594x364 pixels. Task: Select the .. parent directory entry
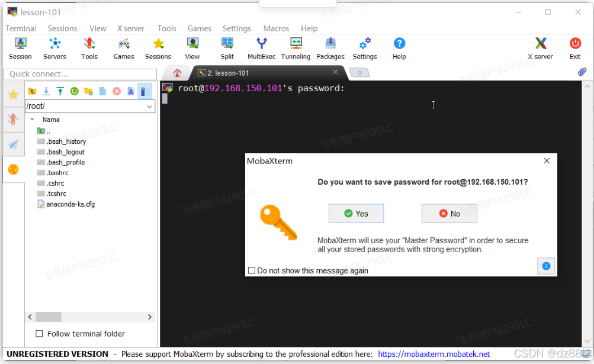tap(44, 131)
